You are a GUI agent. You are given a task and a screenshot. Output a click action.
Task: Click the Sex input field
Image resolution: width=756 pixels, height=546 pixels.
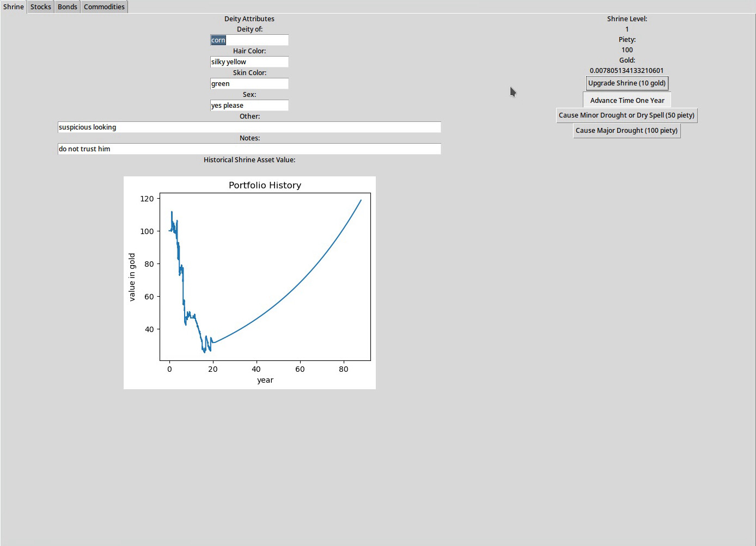pyautogui.click(x=249, y=105)
